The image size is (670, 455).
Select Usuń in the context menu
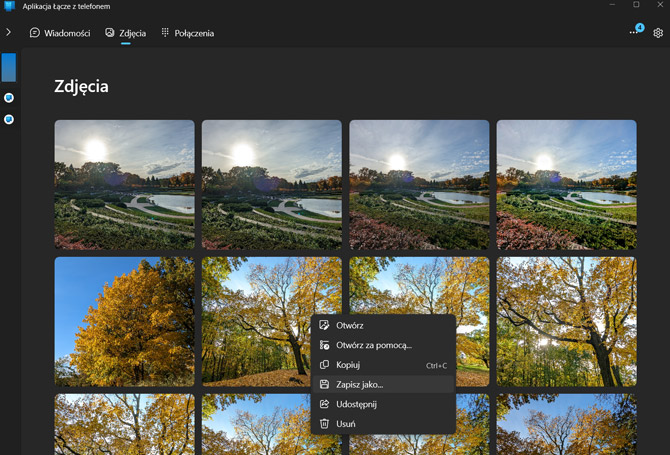point(383,424)
